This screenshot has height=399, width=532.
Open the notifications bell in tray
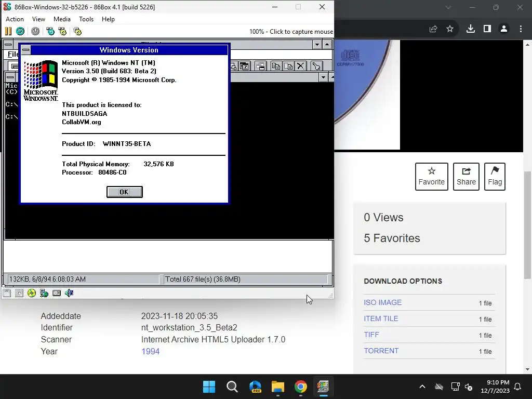pos(518,387)
